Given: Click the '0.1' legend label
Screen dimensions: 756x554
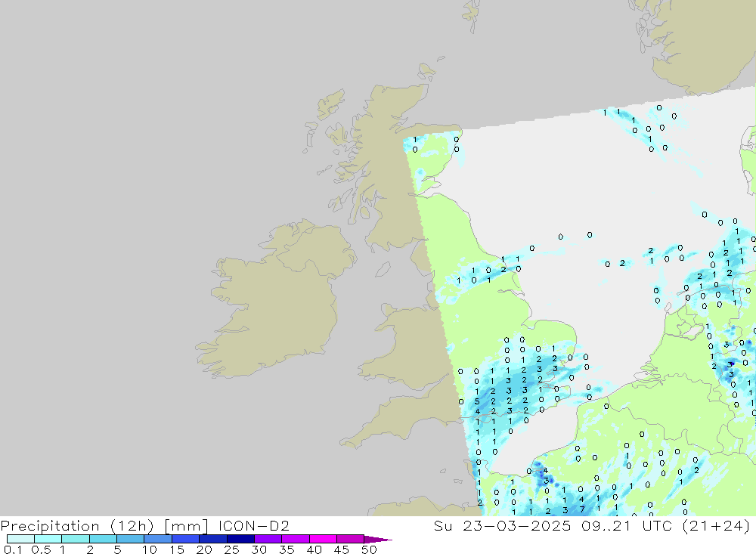Looking at the screenshot, I should (13, 549).
